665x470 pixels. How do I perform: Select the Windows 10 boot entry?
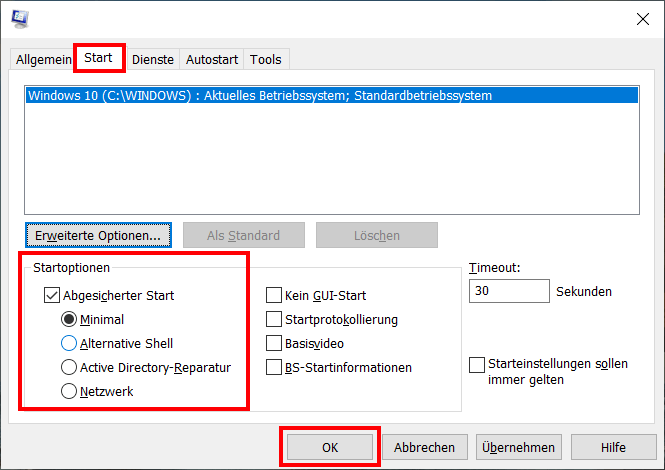pos(332,95)
